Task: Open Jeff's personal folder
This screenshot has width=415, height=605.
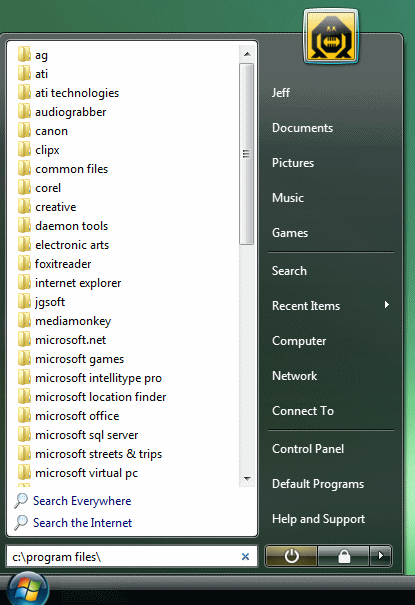Action: 281,93
